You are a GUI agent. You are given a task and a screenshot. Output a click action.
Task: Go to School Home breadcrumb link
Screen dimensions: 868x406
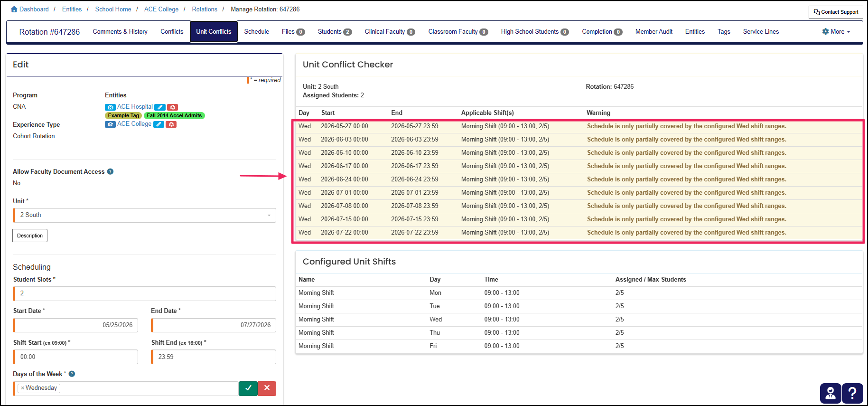(x=113, y=9)
